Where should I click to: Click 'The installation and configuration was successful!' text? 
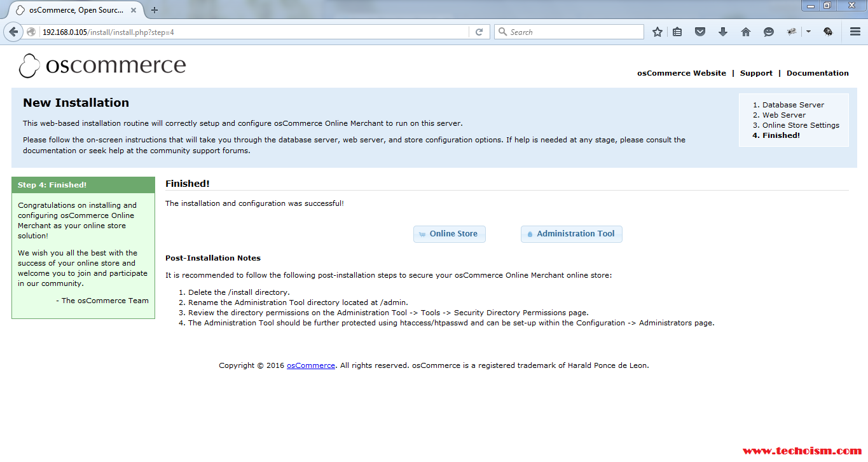(254, 203)
